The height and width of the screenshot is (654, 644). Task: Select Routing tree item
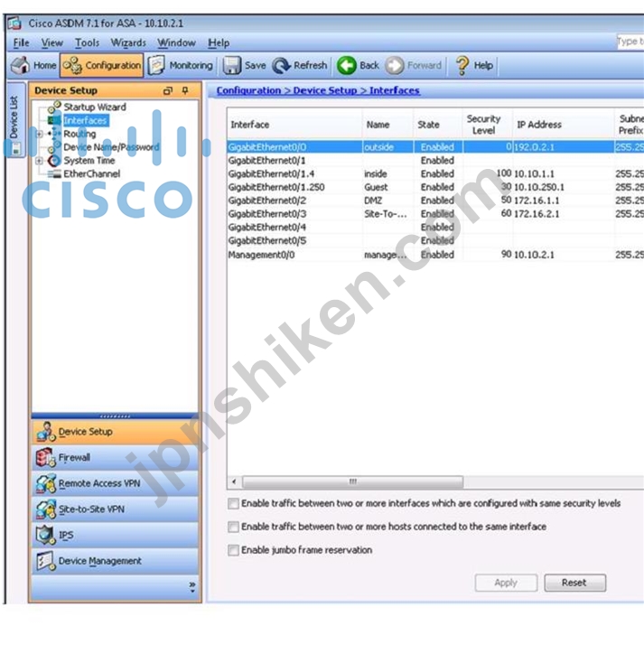pos(79,134)
